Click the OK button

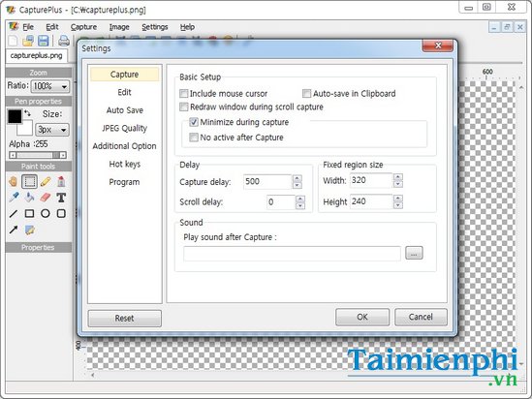click(362, 317)
